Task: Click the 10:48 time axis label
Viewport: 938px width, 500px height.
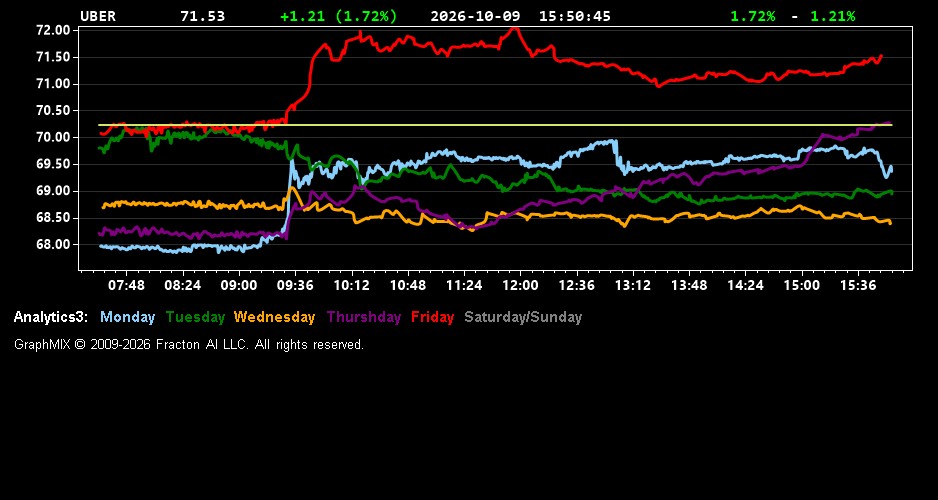Action: click(408, 286)
